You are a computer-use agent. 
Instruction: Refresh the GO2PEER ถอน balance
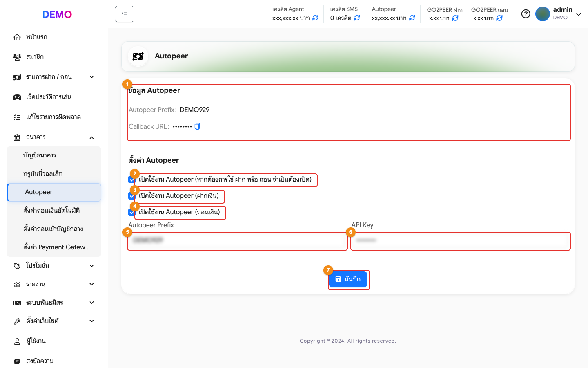pos(499,18)
